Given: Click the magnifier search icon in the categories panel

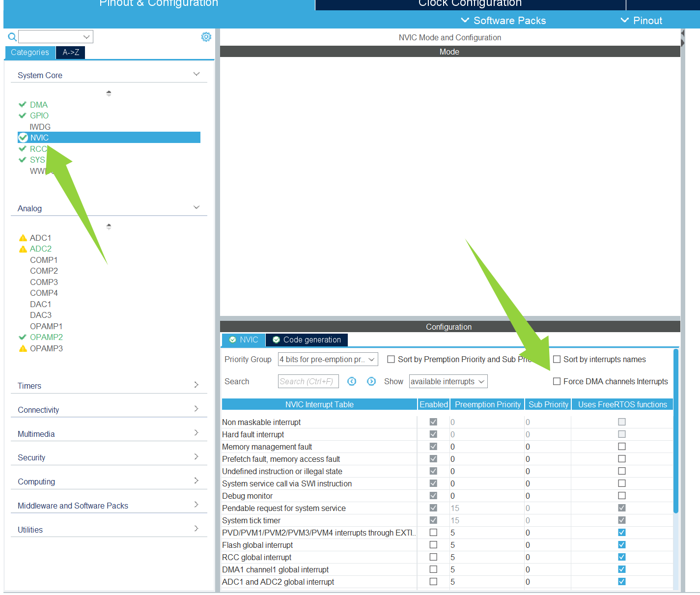Looking at the screenshot, I should 12,37.
